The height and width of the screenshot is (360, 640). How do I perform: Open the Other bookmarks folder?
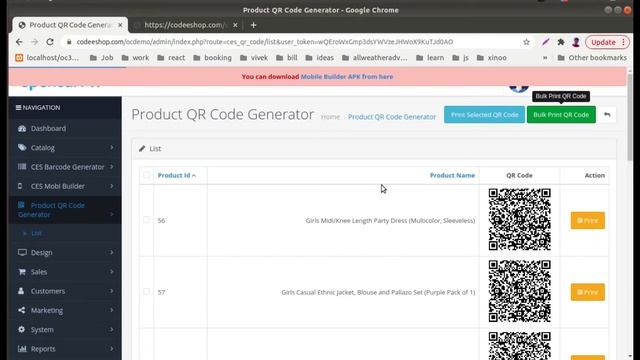pos(592,58)
